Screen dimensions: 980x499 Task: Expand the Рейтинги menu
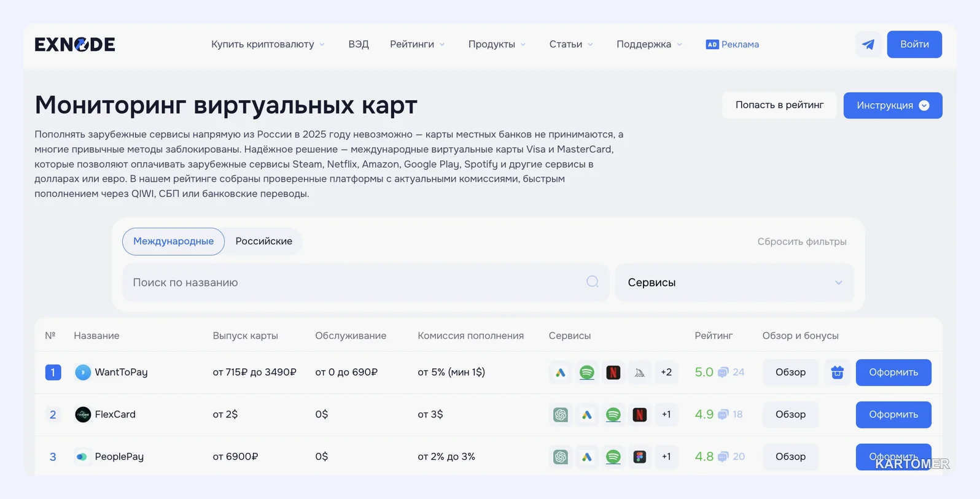coord(418,44)
